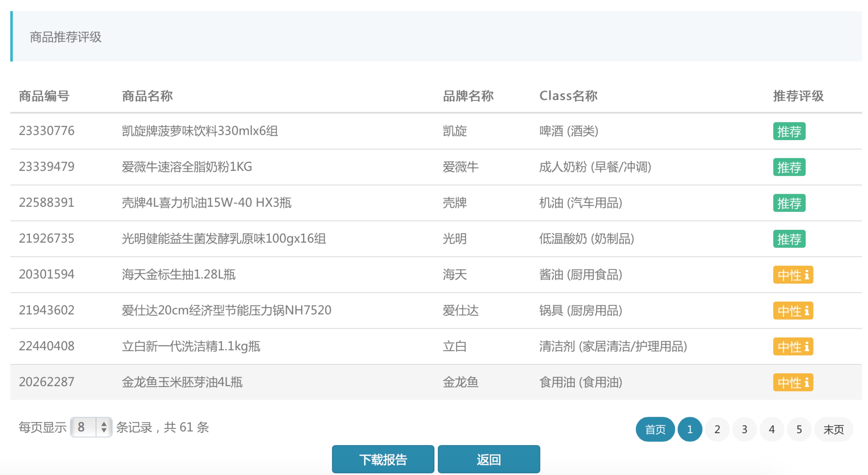
Task: Select product number 23339479
Action: click(x=47, y=167)
